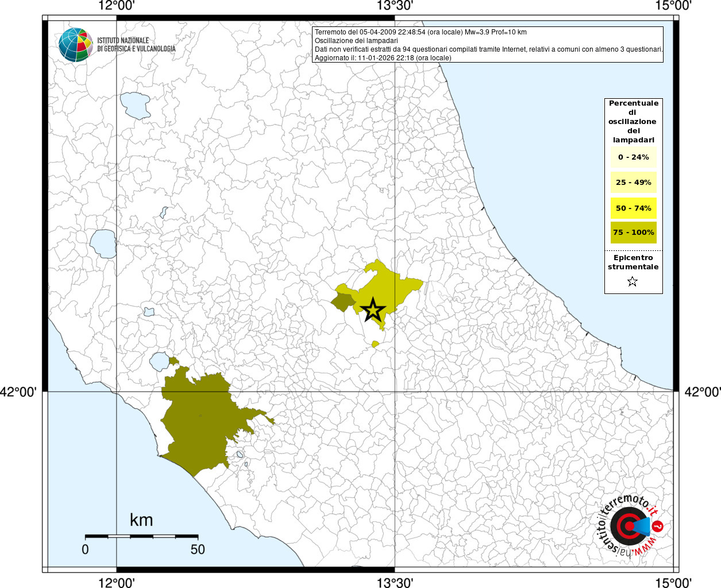Click the large lake near top-left of map

[135, 106]
